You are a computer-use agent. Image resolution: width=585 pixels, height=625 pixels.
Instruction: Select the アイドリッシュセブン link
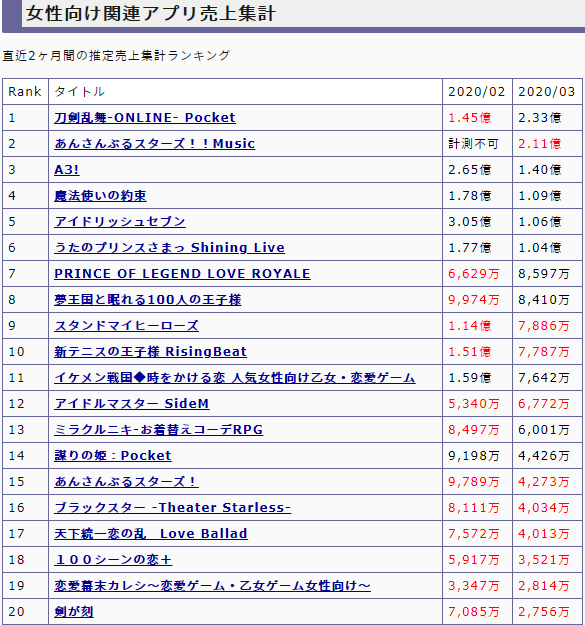pyautogui.click(x=120, y=222)
